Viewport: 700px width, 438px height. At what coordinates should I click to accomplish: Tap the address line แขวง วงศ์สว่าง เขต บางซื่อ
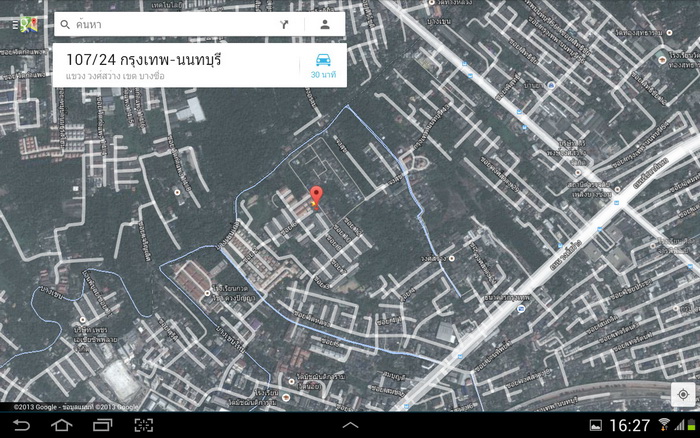tap(115, 76)
